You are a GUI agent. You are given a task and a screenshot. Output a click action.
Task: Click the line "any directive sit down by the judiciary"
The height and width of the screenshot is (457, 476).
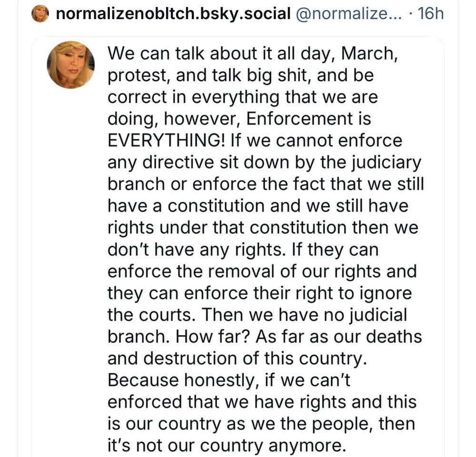click(264, 163)
